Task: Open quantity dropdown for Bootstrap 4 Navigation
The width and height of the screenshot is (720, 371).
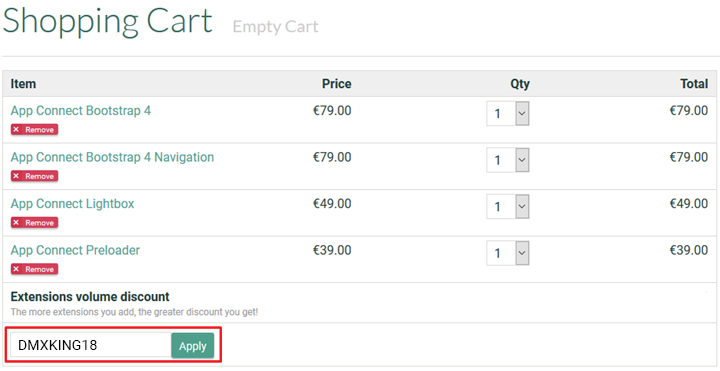Action: (x=507, y=160)
